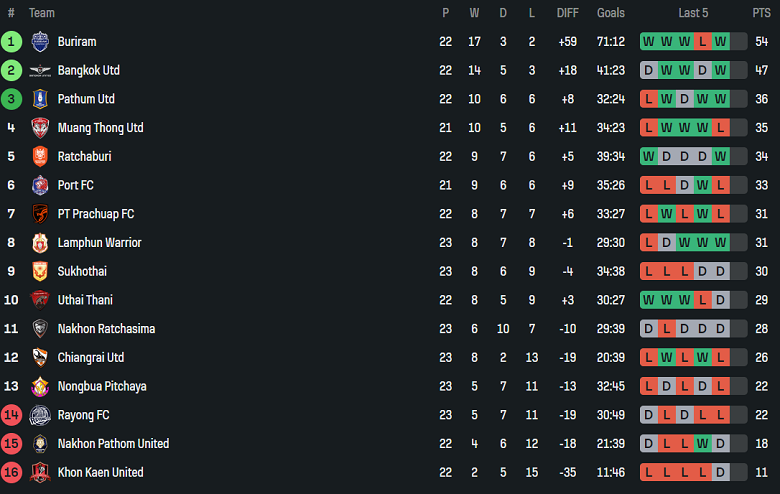This screenshot has height=494, width=780.
Task: Open the Lamphun Warrior team link
Action: (99, 243)
